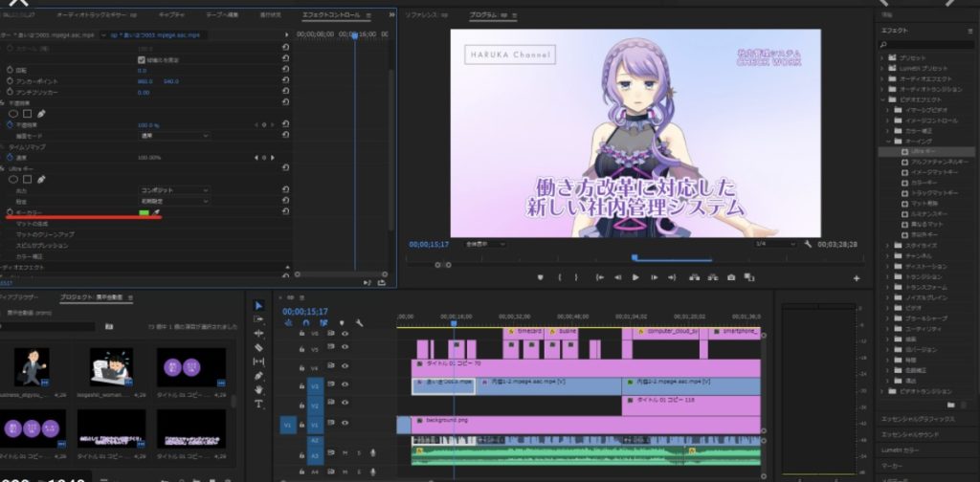
Task: Select the Selection arrow tool
Action: click(x=258, y=305)
